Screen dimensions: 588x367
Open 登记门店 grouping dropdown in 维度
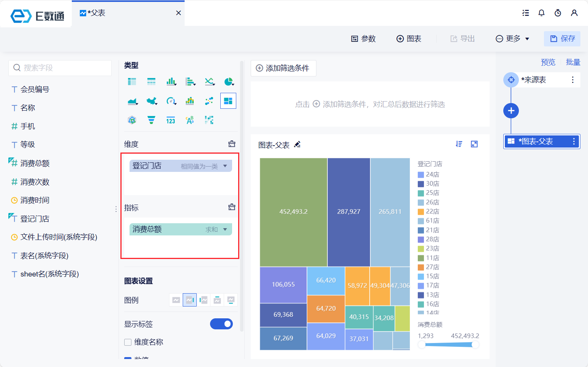[225, 166]
